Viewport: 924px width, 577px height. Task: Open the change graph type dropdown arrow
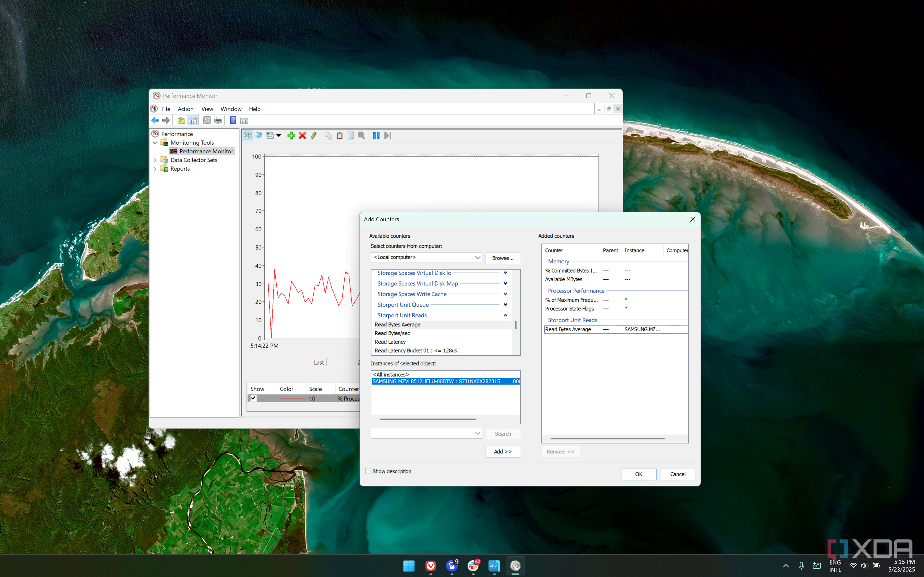coord(279,135)
